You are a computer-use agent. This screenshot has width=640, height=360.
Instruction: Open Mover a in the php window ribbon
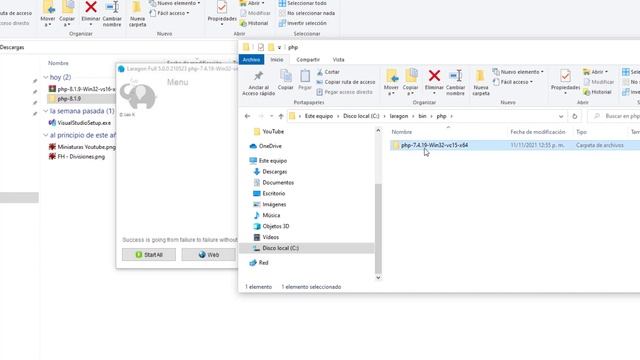click(391, 83)
